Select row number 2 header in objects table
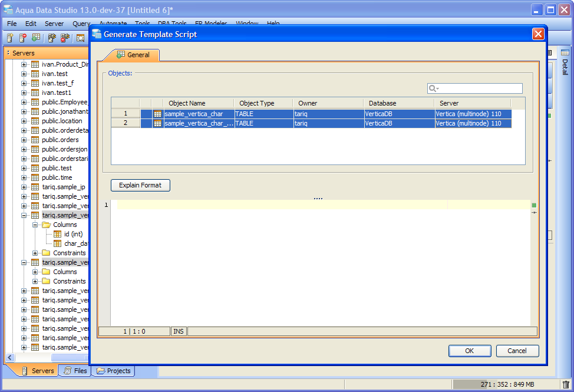The image size is (574, 392). pos(126,123)
